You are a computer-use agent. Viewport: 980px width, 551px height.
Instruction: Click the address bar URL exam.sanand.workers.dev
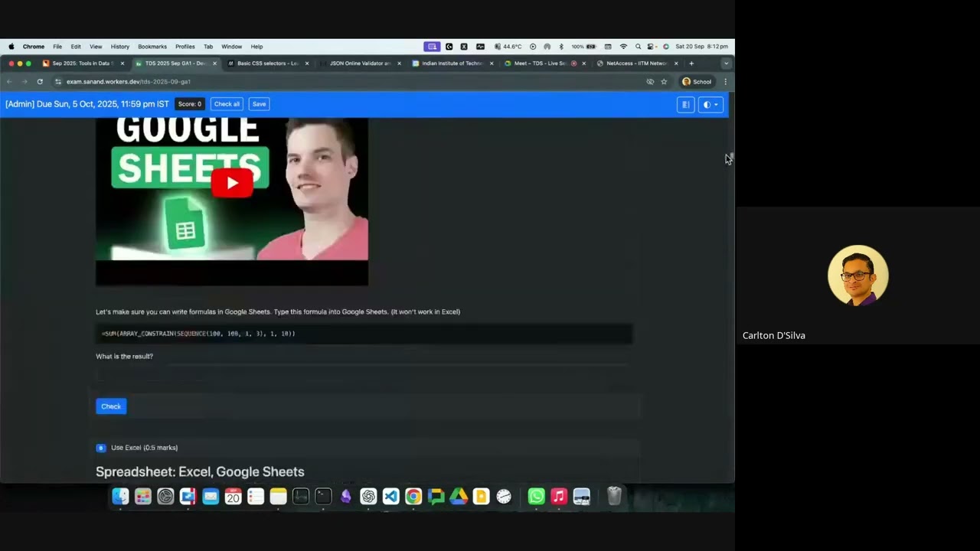tap(129, 82)
